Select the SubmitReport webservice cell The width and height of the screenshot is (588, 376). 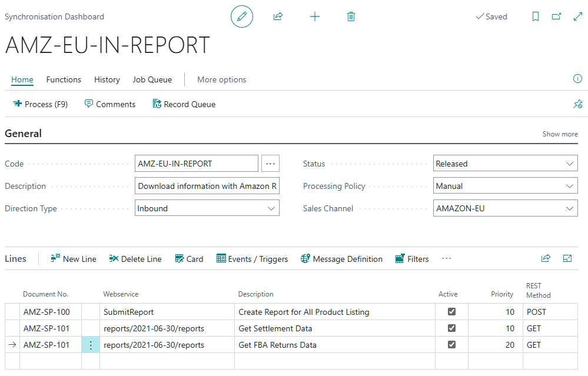click(x=167, y=311)
